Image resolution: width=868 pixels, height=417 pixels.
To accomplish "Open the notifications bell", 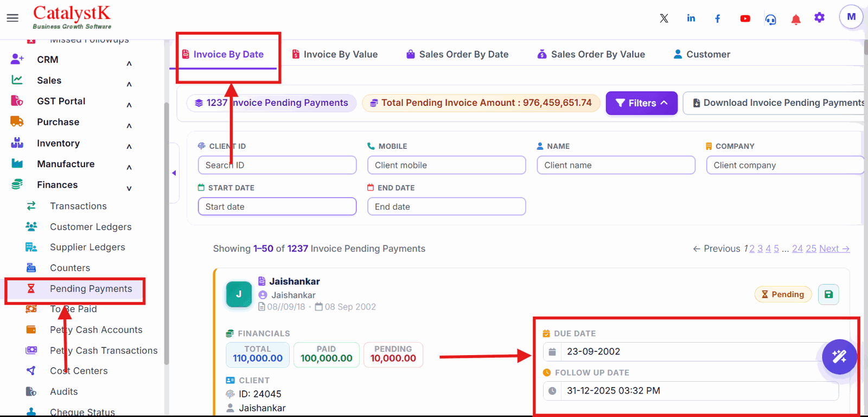I will tap(796, 20).
